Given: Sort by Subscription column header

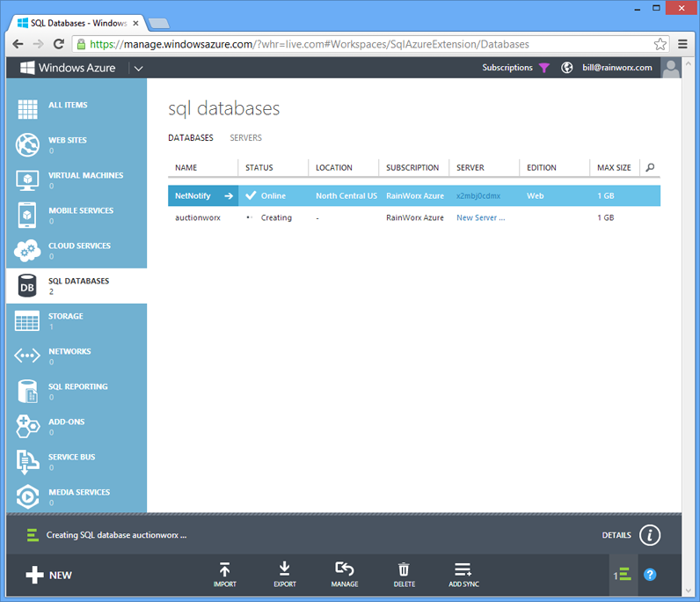Looking at the screenshot, I should pyautogui.click(x=412, y=167).
